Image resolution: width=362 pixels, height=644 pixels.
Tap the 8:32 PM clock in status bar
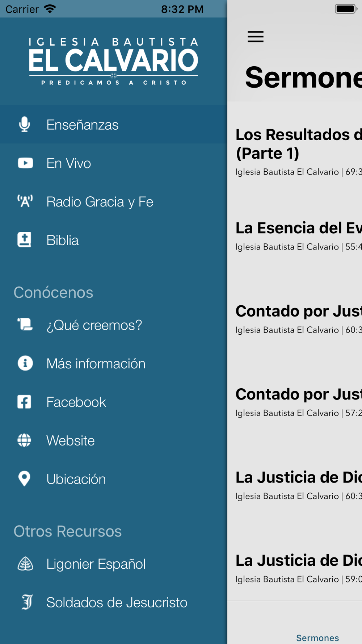coord(182,9)
